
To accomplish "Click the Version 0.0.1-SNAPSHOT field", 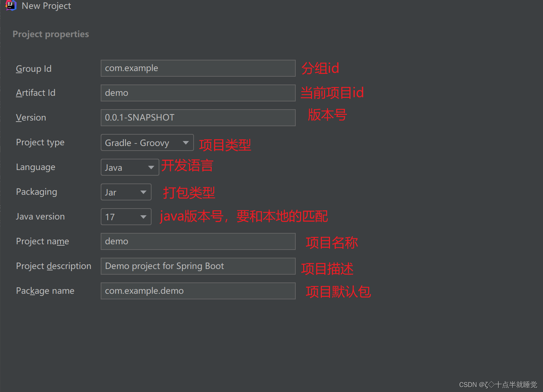I will coord(198,118).
